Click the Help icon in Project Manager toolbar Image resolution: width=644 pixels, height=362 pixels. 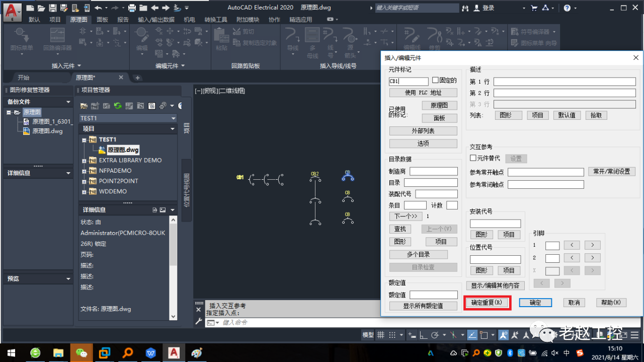tap(180, 106)
